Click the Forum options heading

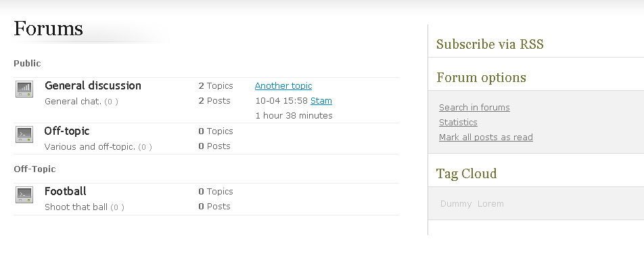(x=481, y=78)
